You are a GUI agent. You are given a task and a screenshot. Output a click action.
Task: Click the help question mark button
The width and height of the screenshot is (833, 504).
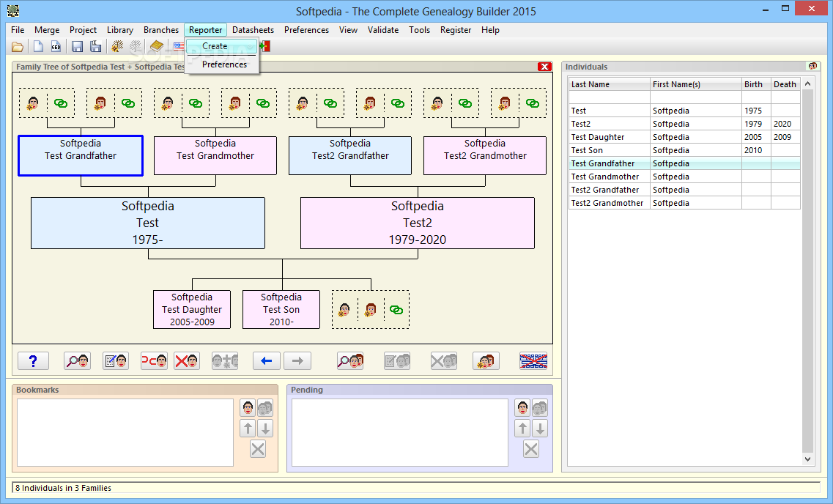[33, 361]
